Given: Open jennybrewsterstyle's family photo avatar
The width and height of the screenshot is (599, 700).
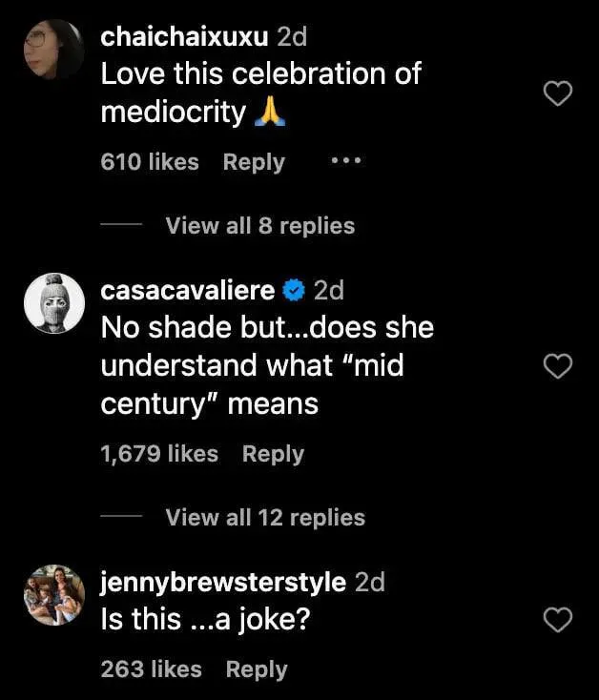Looking at the screenshot, I should click(53, 595).
